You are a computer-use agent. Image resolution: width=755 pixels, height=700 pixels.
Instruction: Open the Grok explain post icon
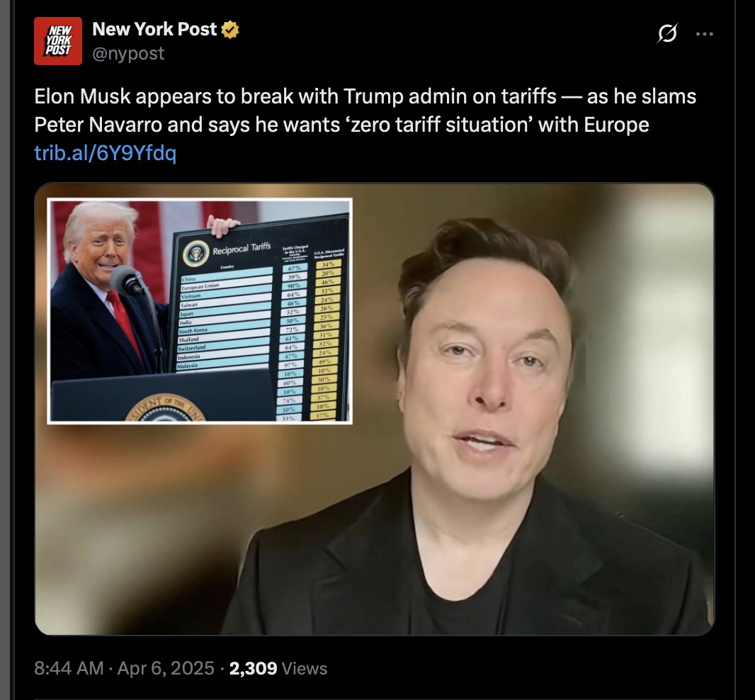point(667,33)
